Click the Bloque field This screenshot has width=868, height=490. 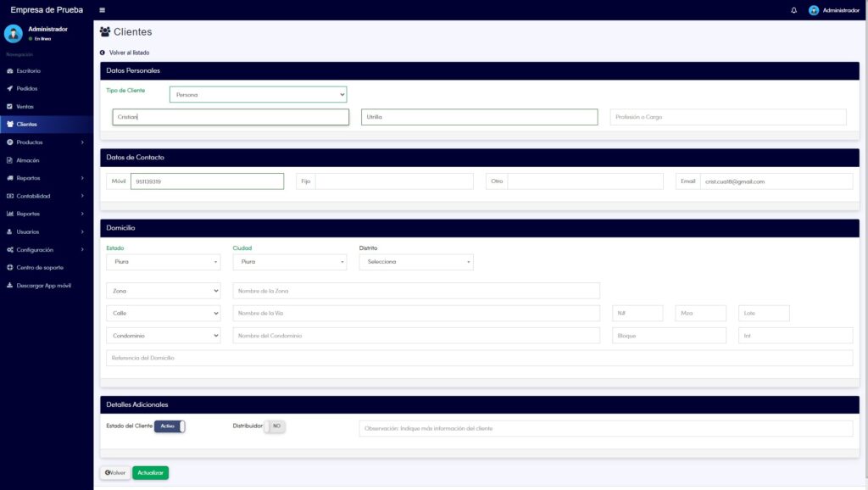coord(670,336)
